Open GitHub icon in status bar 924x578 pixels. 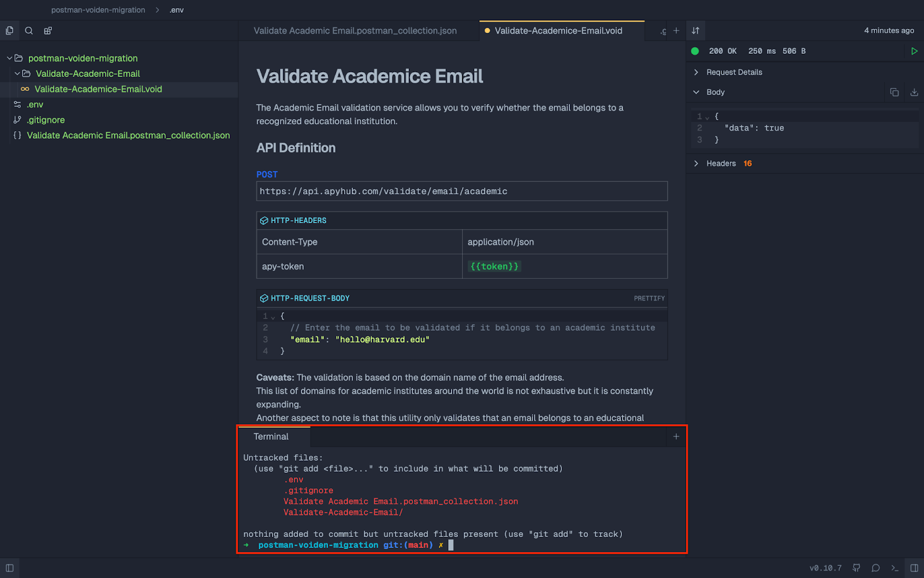(x=856, y=568)
